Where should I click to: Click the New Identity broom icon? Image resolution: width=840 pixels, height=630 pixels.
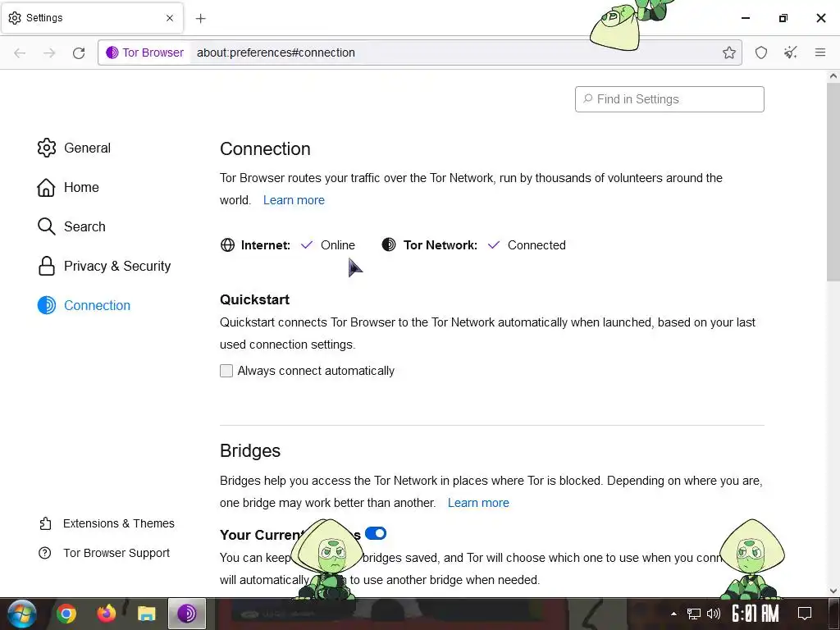pyautogui.click(x=790, y=52)
